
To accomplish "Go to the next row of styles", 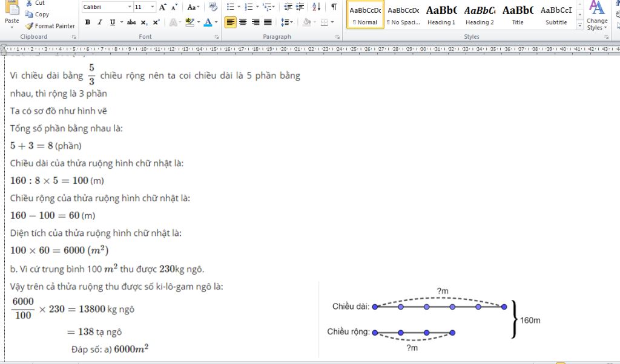I will pyautogui.click(x=579, y=15).
